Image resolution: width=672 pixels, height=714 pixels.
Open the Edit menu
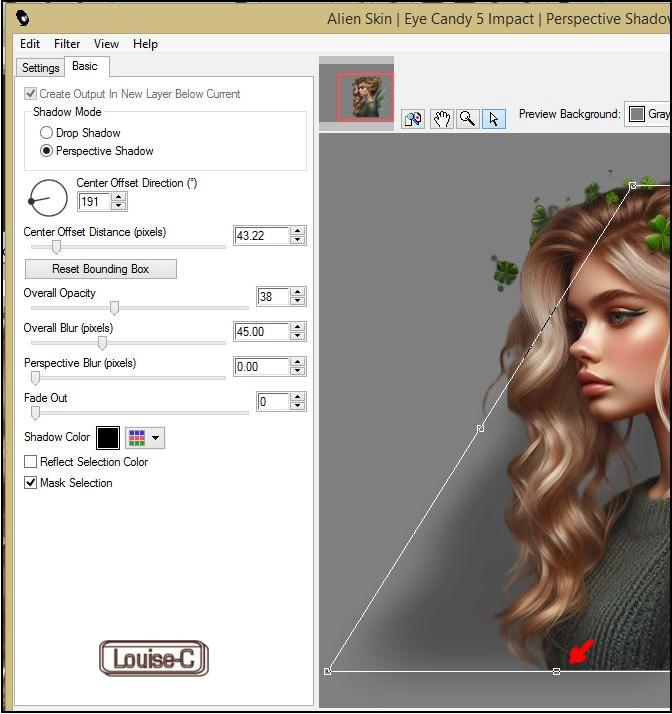pyautogui.click(x=30, y=44)
